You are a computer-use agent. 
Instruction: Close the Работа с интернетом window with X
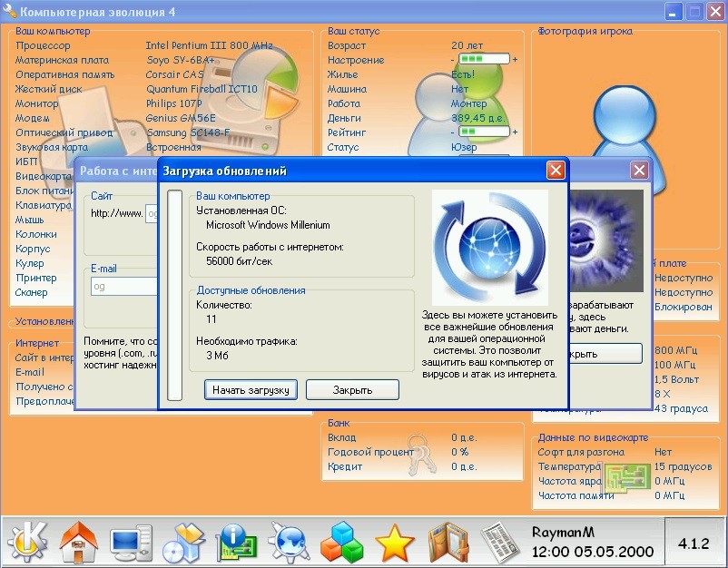[x=639, y=171]
